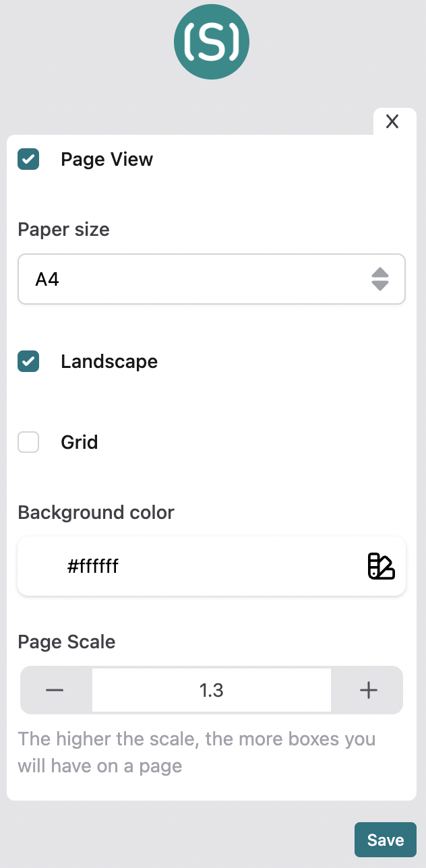Click the Background color label
The image size is (426, 868).
coord(96,513)
